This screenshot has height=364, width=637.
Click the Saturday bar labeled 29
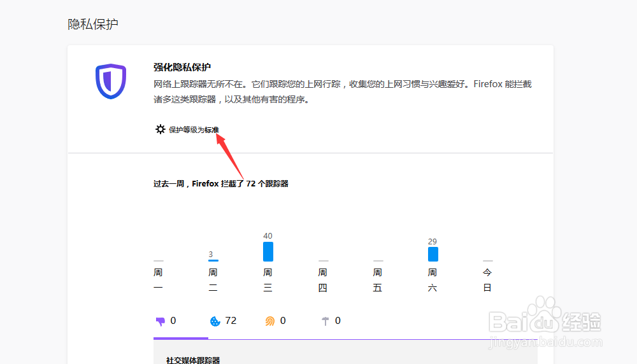pos(433,254)
